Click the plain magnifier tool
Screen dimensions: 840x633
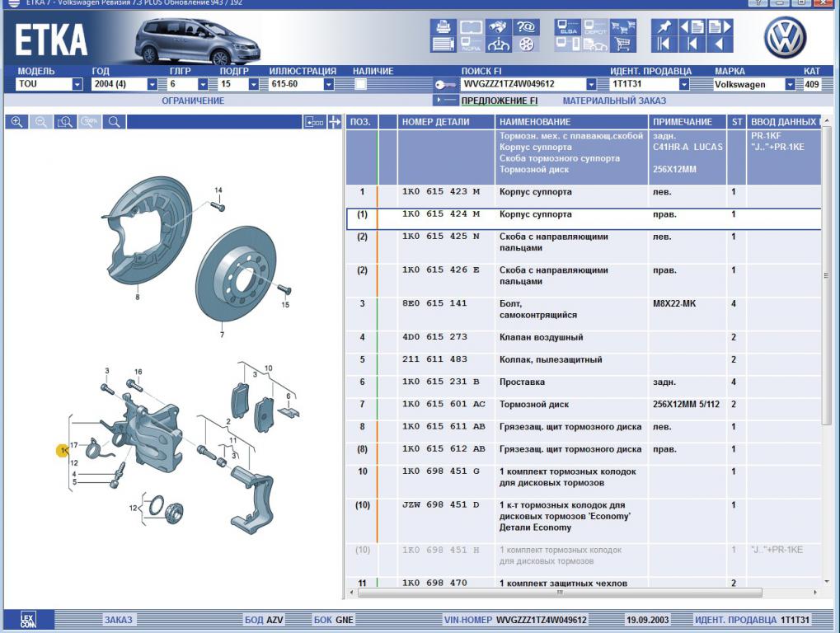[x=114, y=122]
